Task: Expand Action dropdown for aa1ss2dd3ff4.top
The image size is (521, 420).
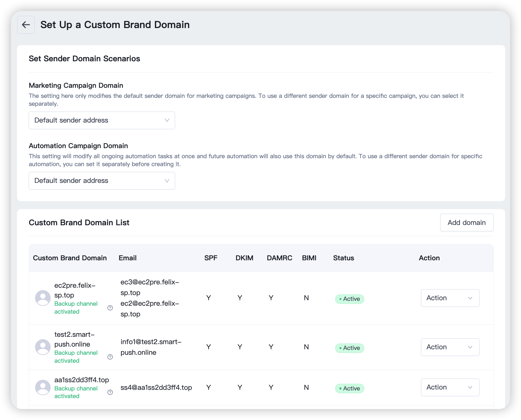Action: pyautogui.click(x=450, y=387)
